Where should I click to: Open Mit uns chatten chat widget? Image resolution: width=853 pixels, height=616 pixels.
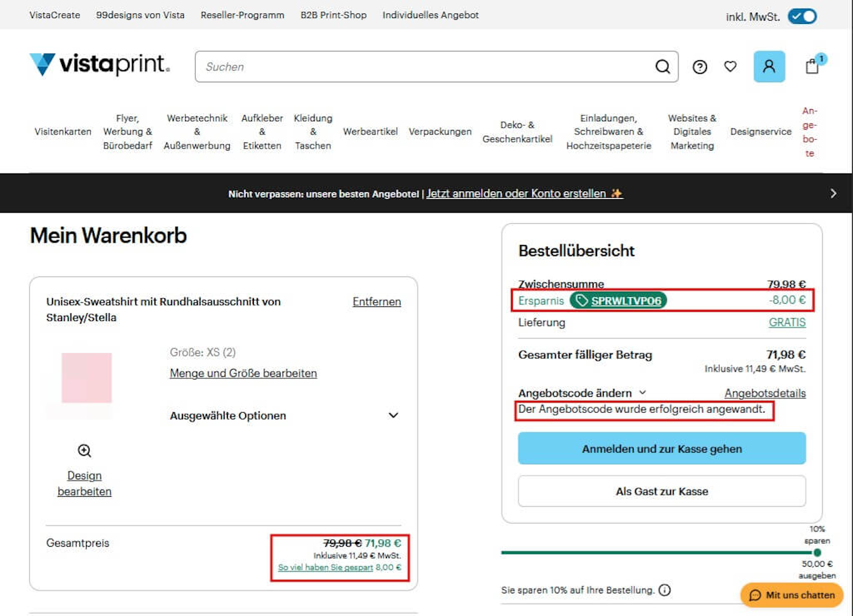[x=792, y=595]
